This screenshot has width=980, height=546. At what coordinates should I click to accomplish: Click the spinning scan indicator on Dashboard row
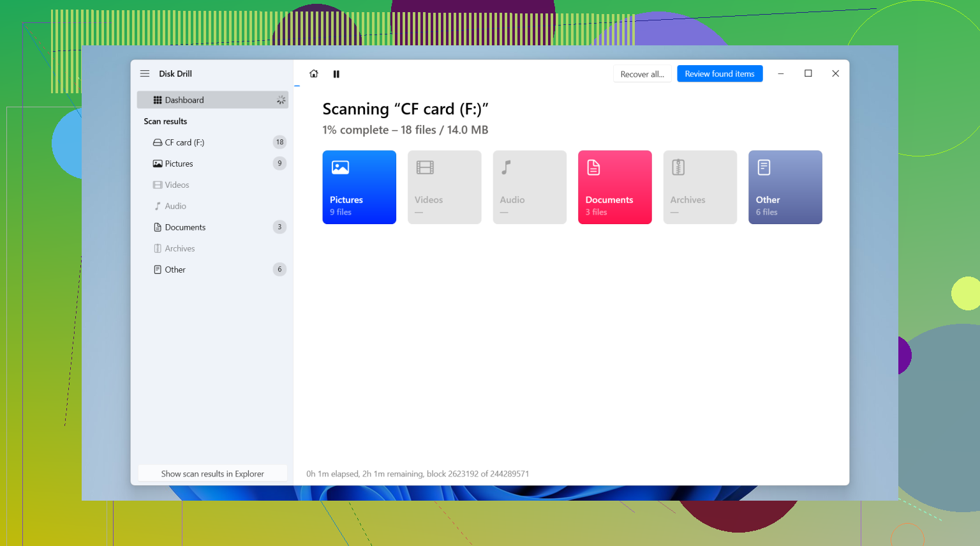[x=281, y=100]
